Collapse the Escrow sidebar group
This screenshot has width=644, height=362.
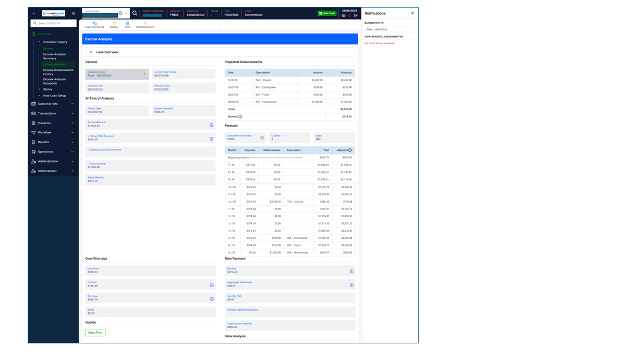point(39,49)
